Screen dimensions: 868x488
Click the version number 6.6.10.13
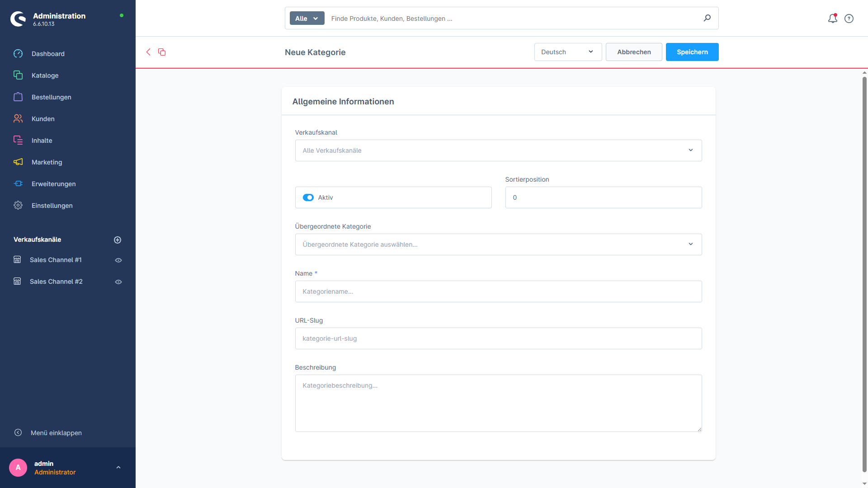click(x=43, y=24)
